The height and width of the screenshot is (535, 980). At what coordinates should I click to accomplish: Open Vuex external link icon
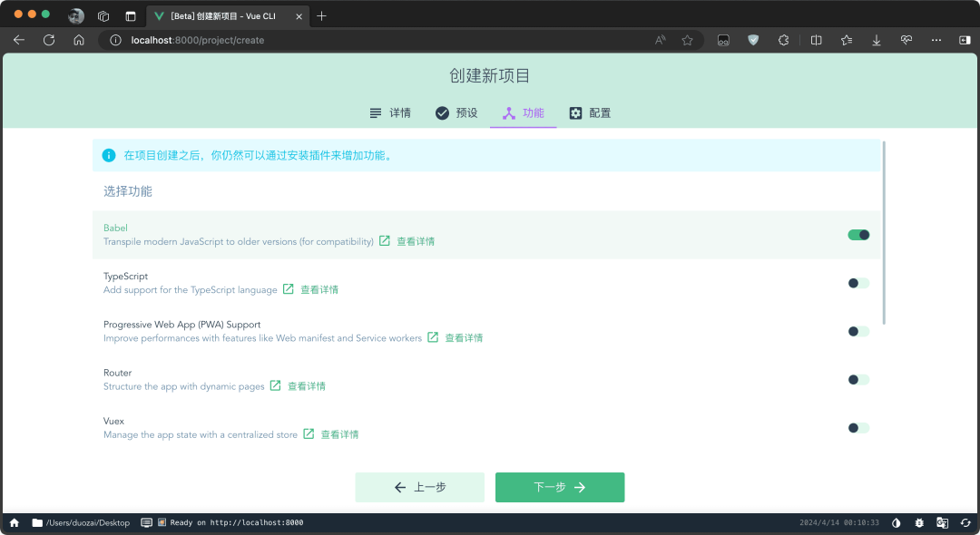(x=309, y=433)
